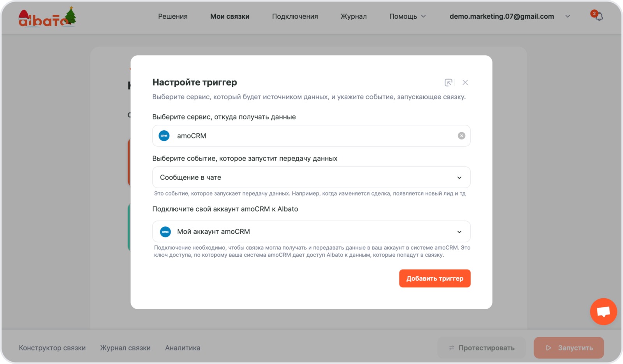Click the Albato logo
The height and width of the screenshot is (364, 623).
[47, 17]
